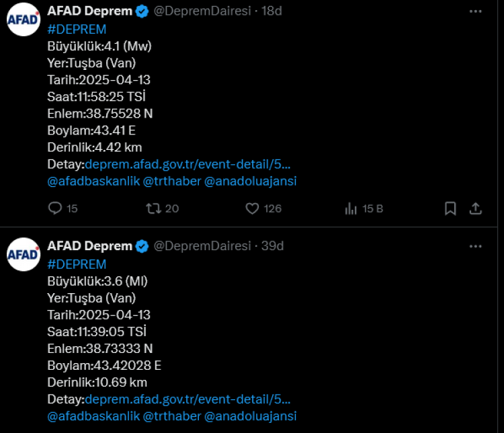
Task: Click AFAD avatar on second tweet
Action: coord(24,254)
